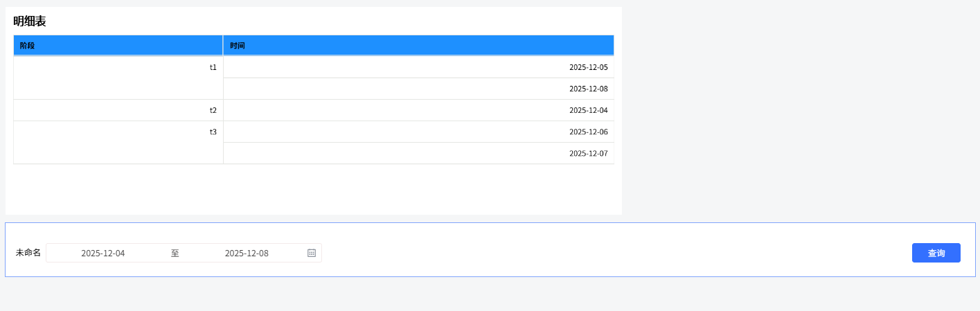Select the t3 stage cell
This screenshot has height=311, width=980.
[x=118, y=142]
